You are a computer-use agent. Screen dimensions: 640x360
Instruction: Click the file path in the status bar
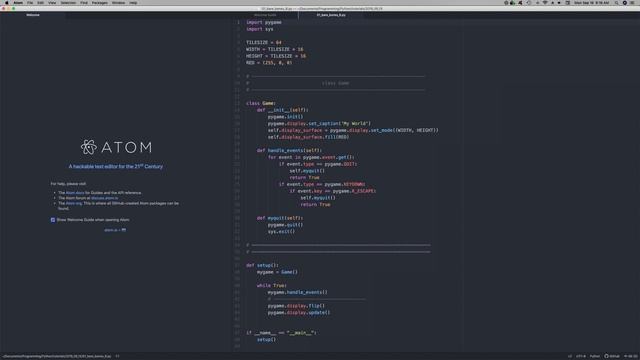click(x=56, y=356)
